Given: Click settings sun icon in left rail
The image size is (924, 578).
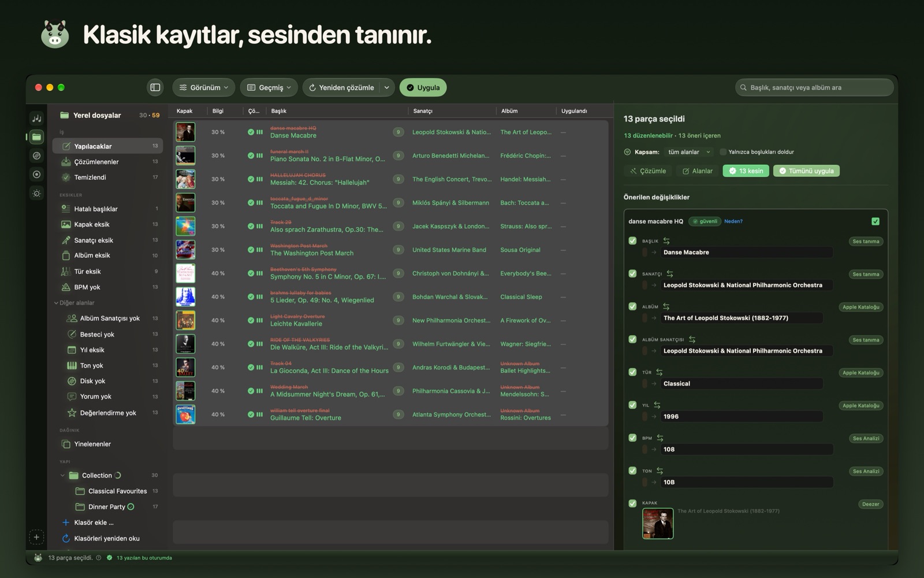Looking at the screenshot, I should tap(36, 193).
